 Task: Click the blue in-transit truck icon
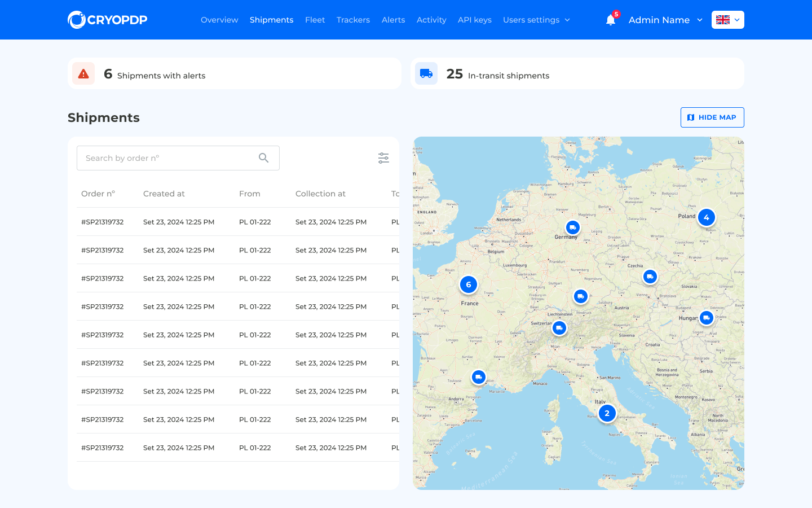pyautogui.click(x=426, y=73)
